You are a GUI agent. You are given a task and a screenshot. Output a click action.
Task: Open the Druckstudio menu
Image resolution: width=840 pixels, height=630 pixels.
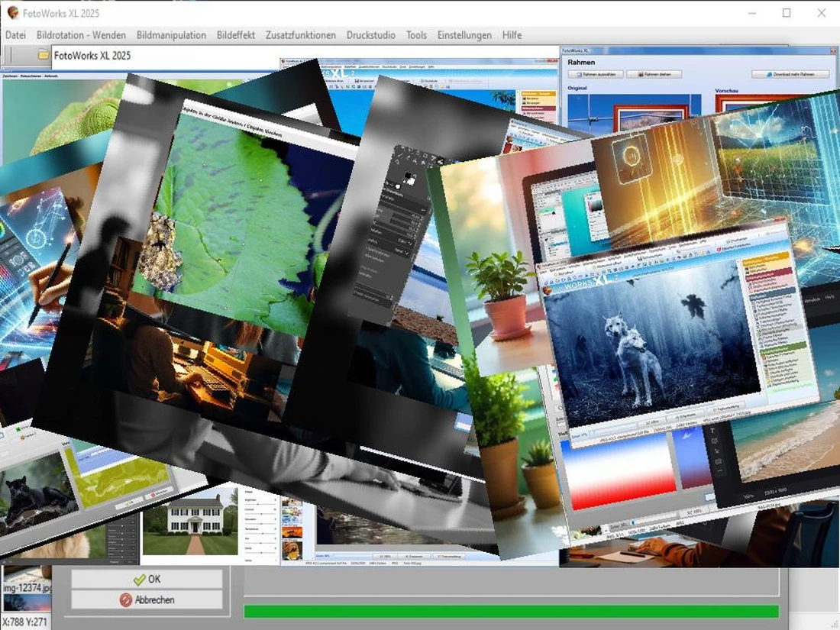(x=370, y=35)
